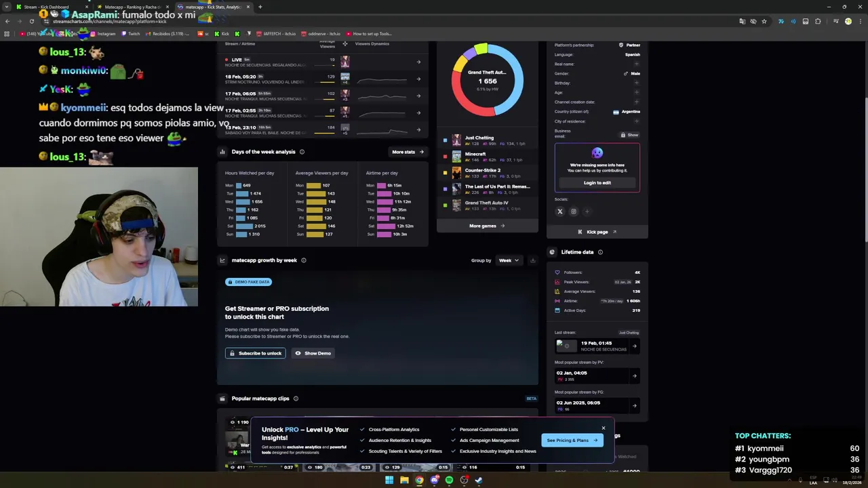Click More games button
The image size is (868, 488).
point(487,226)
